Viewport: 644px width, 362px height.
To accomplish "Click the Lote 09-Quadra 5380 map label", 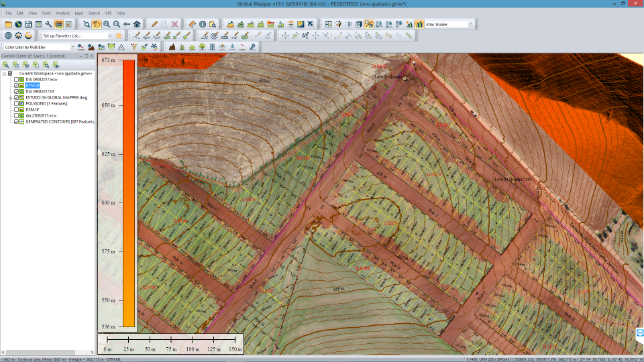I will pos(513,180).
